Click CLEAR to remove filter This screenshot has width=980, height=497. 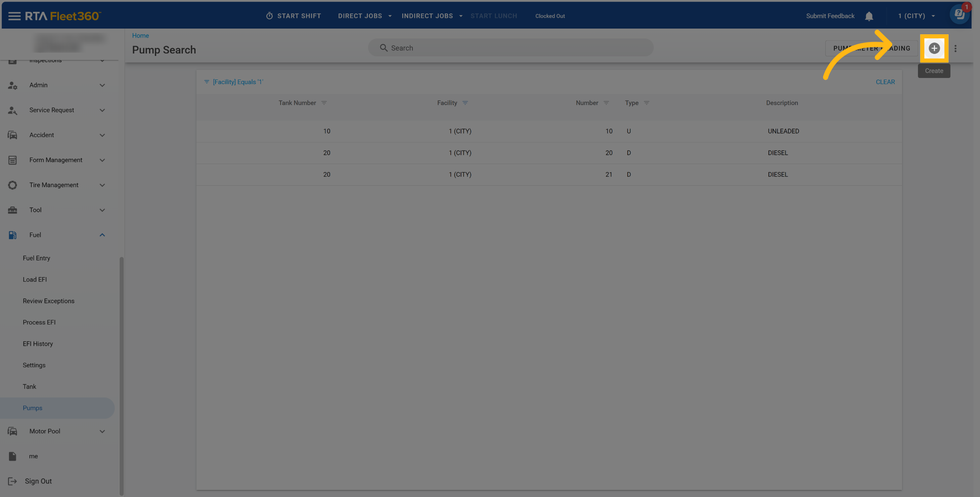tap(885, 82)
